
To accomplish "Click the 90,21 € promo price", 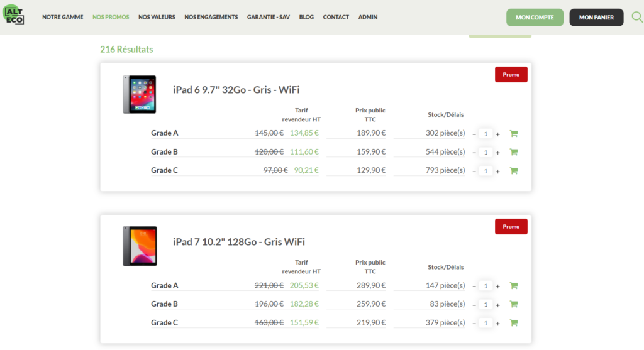I will point(306,170).
